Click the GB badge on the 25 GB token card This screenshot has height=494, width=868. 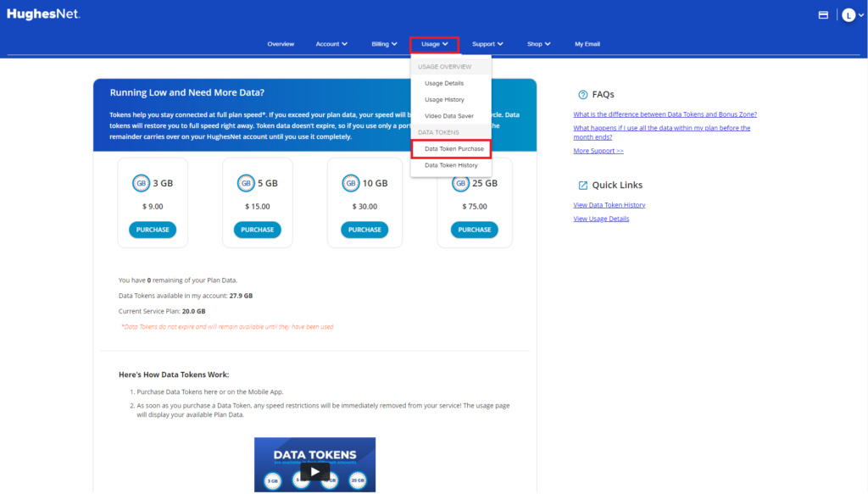tap(462, 183)
